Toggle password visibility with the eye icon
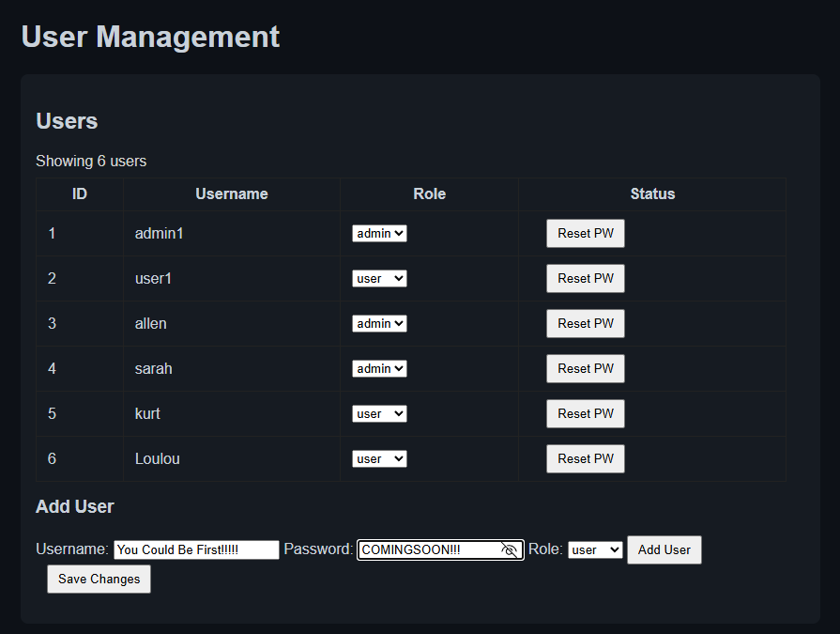 click(508, 549)
